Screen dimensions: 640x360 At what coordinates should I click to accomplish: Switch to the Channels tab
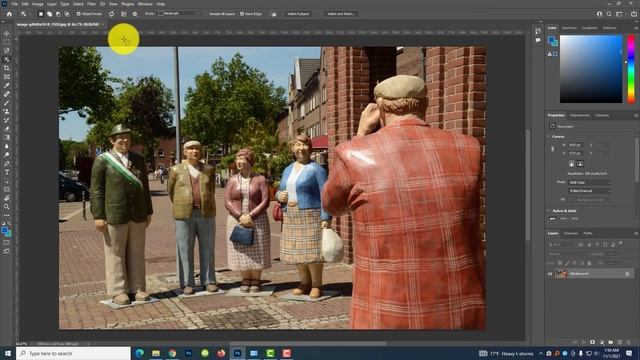coord(571,233)
